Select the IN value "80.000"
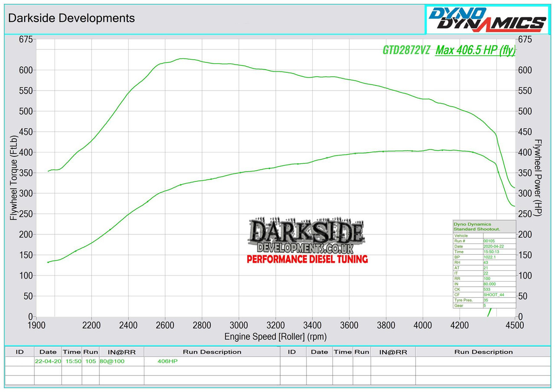This screenshot has width=555, height=392. (x=490, y=284)
